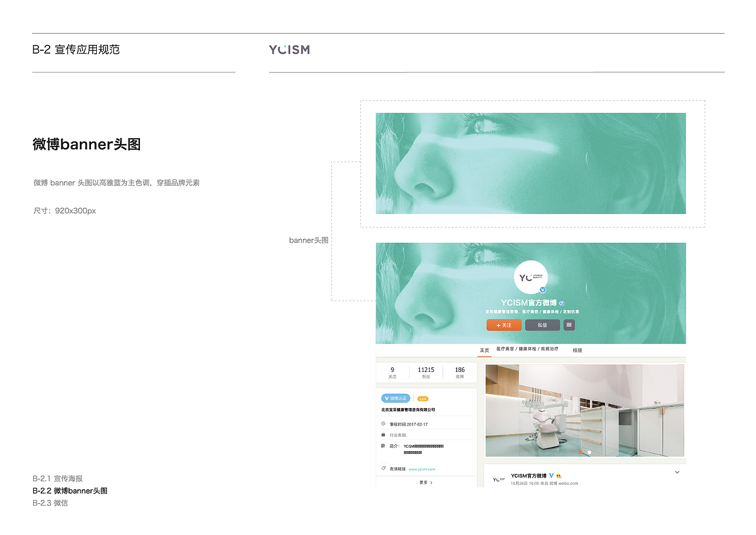Click the note icon beside the 简介 description
Screen dimensions: 756x535
tap(383, 446)
